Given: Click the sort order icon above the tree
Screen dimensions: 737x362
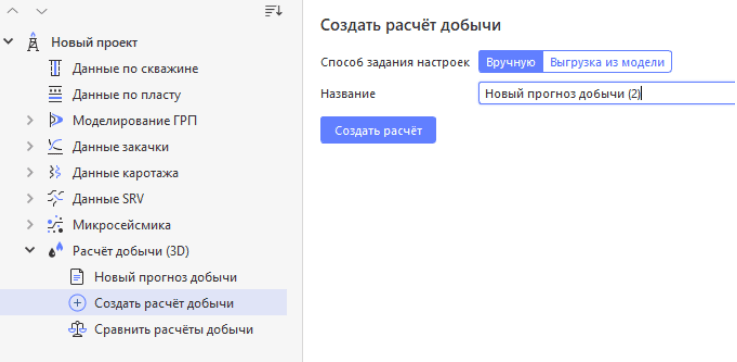Looking at the screenshot, I should tap(273, 11).
